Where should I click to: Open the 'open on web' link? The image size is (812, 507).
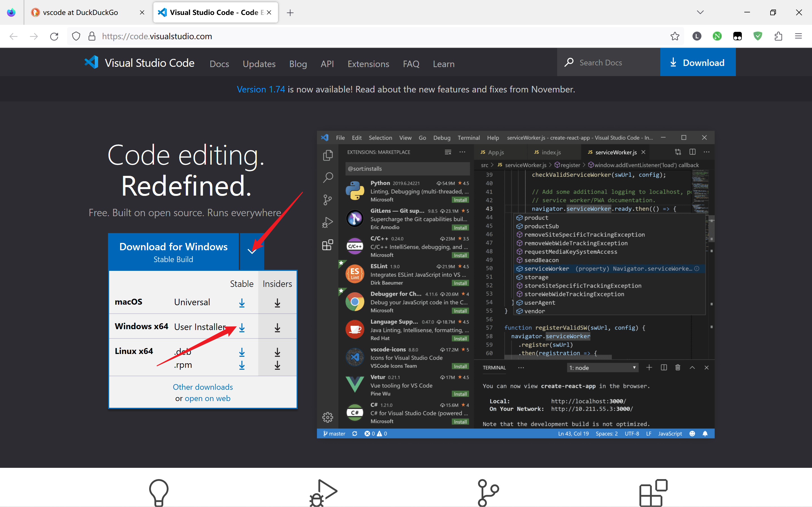208,398
